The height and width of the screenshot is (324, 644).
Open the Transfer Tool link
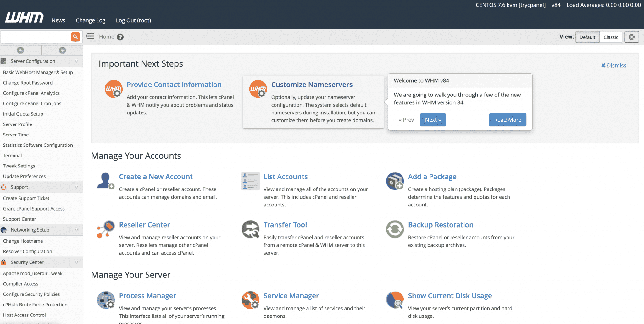point(285,225)
